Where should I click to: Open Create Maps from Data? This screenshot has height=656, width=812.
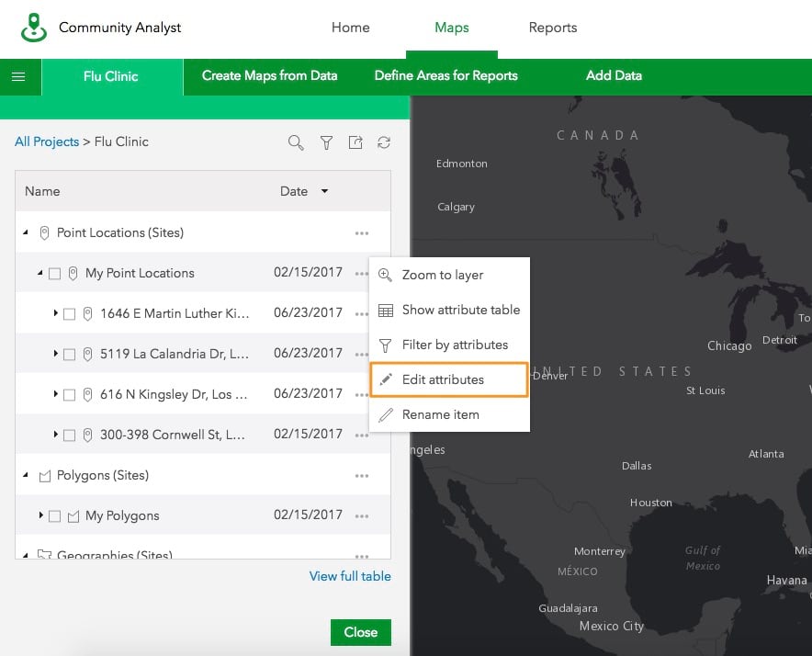tap(269, 75)
